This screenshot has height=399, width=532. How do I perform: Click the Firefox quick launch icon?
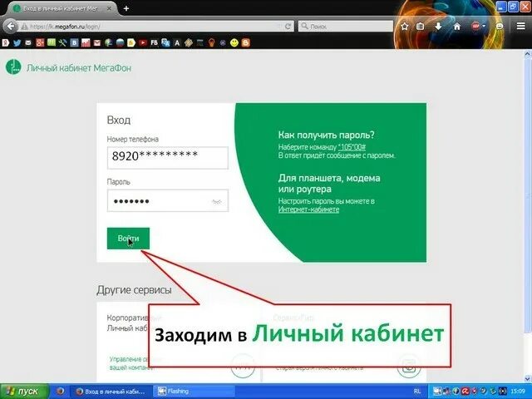(x=60, y=392)
